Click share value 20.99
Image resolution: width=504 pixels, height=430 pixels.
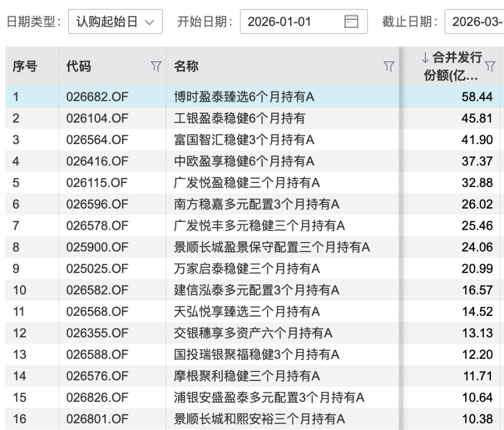[477, 269]
